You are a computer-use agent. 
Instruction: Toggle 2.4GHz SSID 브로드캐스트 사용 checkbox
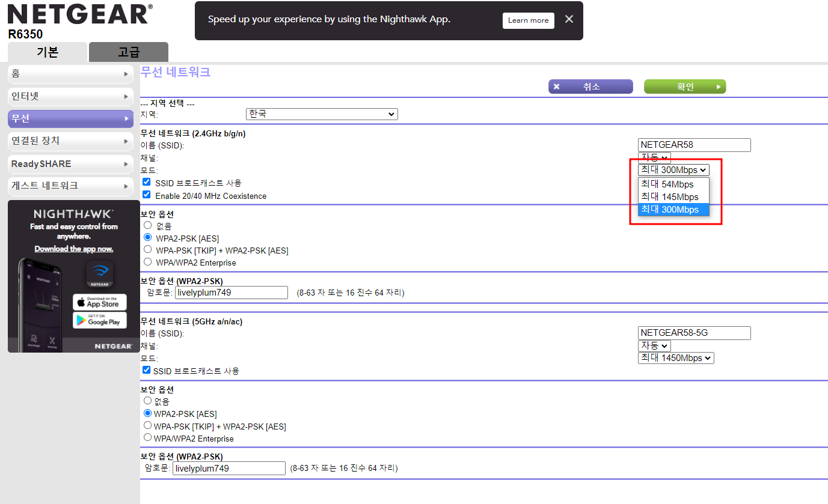pos(147,182)
